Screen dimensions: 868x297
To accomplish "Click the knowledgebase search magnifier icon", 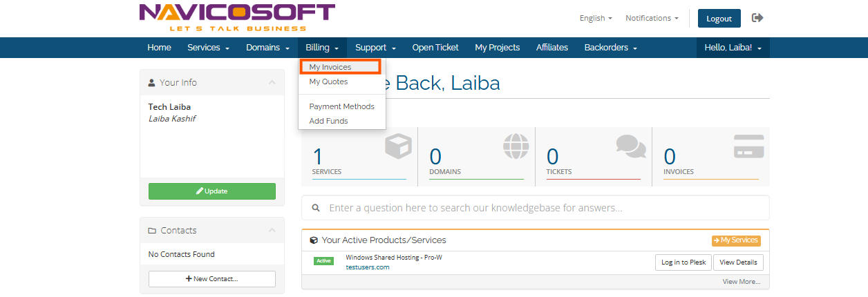I will point(316,208).
